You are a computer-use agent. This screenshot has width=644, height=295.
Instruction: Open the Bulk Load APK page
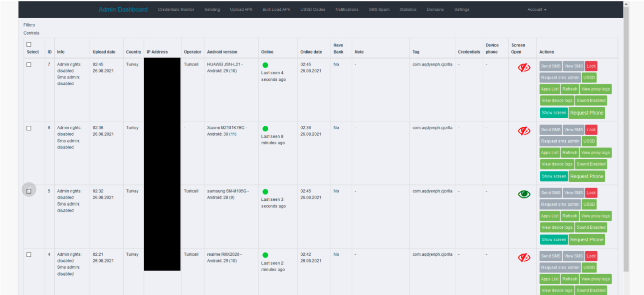pos(276,9)
